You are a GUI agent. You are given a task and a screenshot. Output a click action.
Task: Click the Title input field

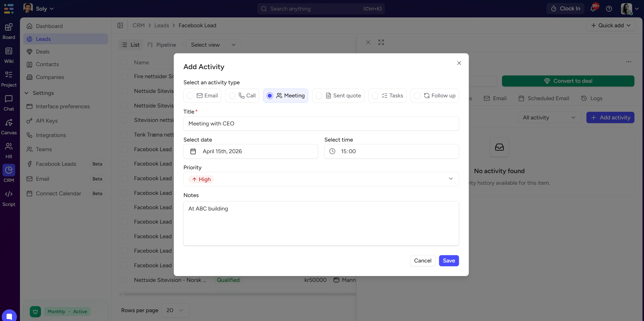click(321, 124)
